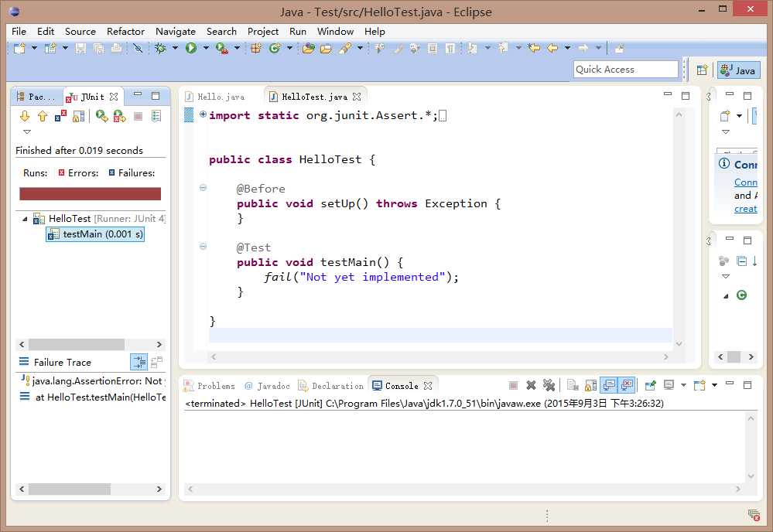Screen dimensions: 773x532
Task: Click Next Failed Test down arrow in JUnit
Action: [25, 116]
